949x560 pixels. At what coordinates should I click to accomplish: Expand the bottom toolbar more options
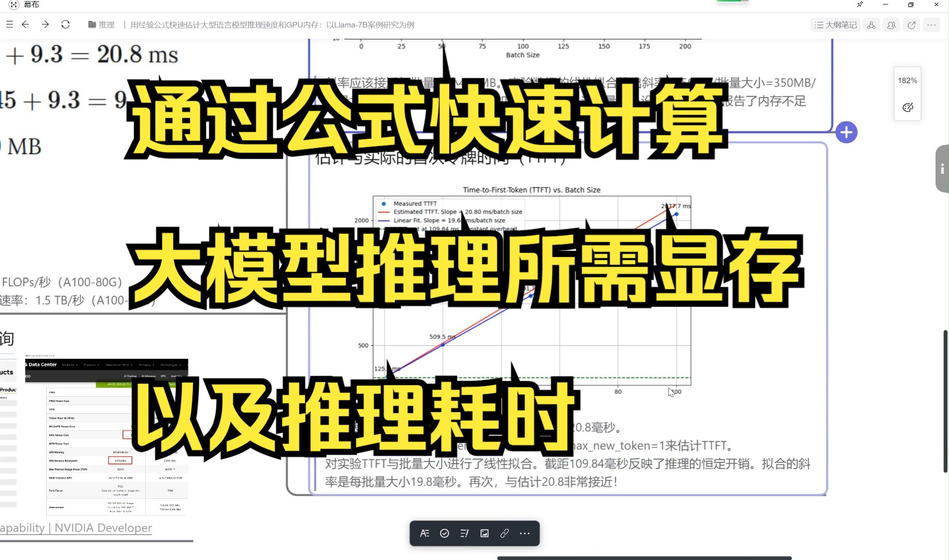click(524, 533)
